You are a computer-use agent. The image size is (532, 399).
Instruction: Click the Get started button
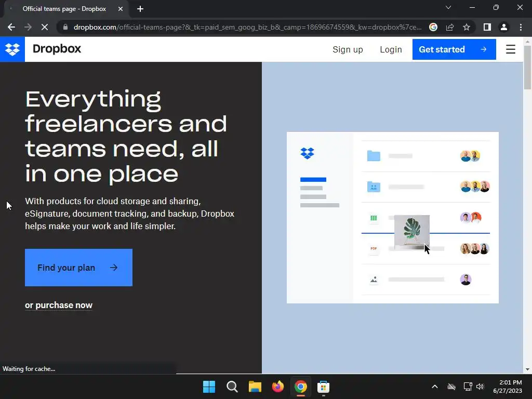(454, 49)
